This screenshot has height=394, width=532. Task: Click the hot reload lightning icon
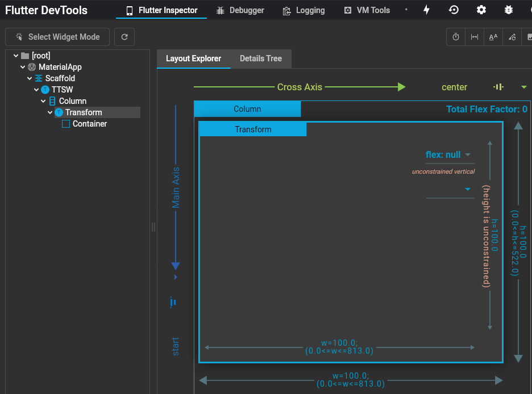pos(426,10)
